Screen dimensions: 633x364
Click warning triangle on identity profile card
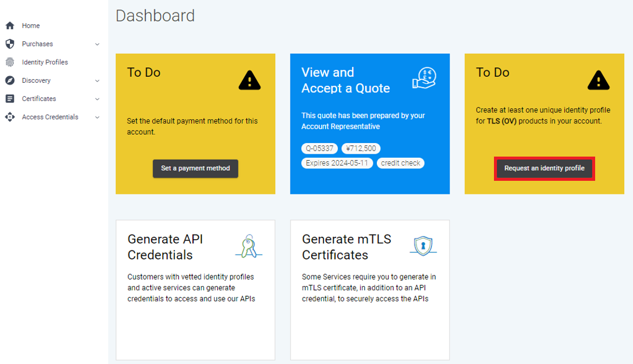[598, 80]
